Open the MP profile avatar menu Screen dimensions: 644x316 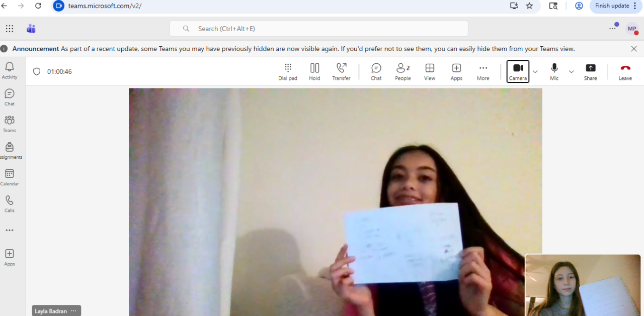click(632, 29)
